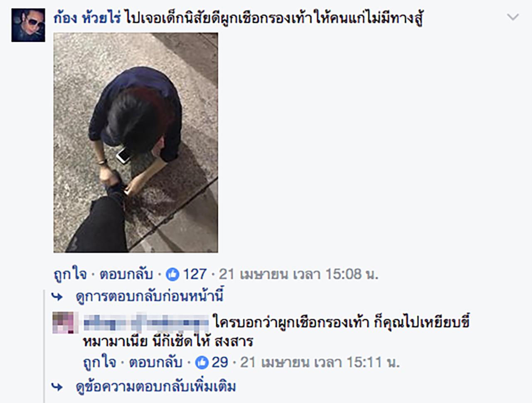This screenshot has height=403, width=532.
Task: Open timestamp 21 เมษายน เวลา 15:11 น.
Action: coord(320,362)
